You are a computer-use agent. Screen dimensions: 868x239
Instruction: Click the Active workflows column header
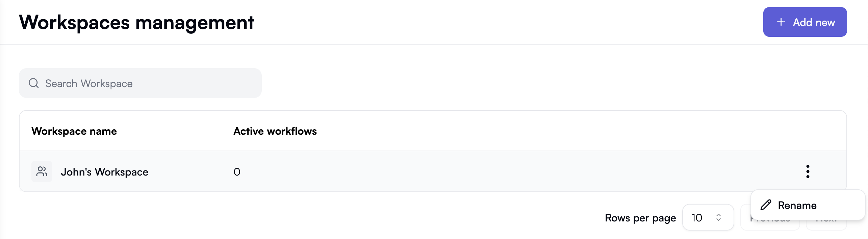tap(275, 131)
